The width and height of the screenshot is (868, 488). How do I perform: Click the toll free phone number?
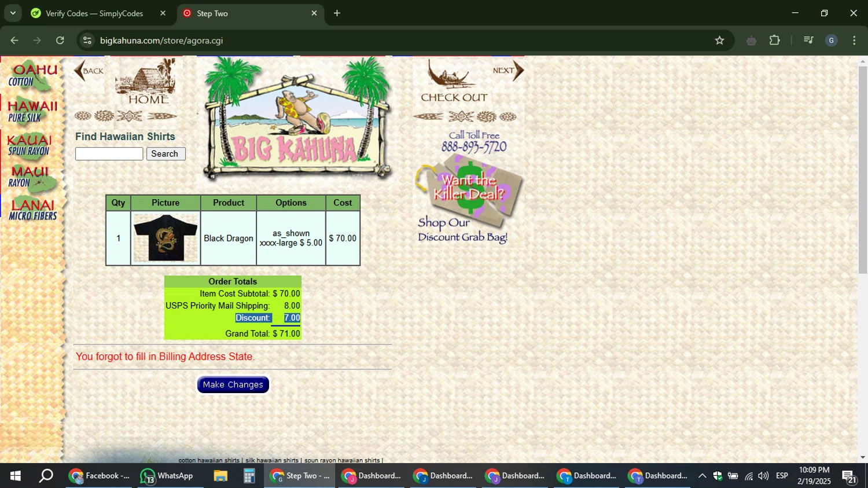point(474,147)
